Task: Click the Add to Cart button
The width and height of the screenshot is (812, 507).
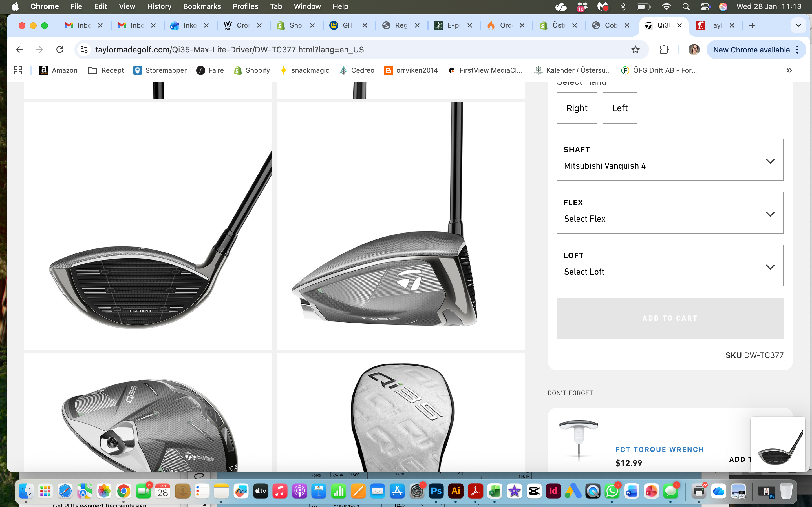Action: click(x=670, y=318)
